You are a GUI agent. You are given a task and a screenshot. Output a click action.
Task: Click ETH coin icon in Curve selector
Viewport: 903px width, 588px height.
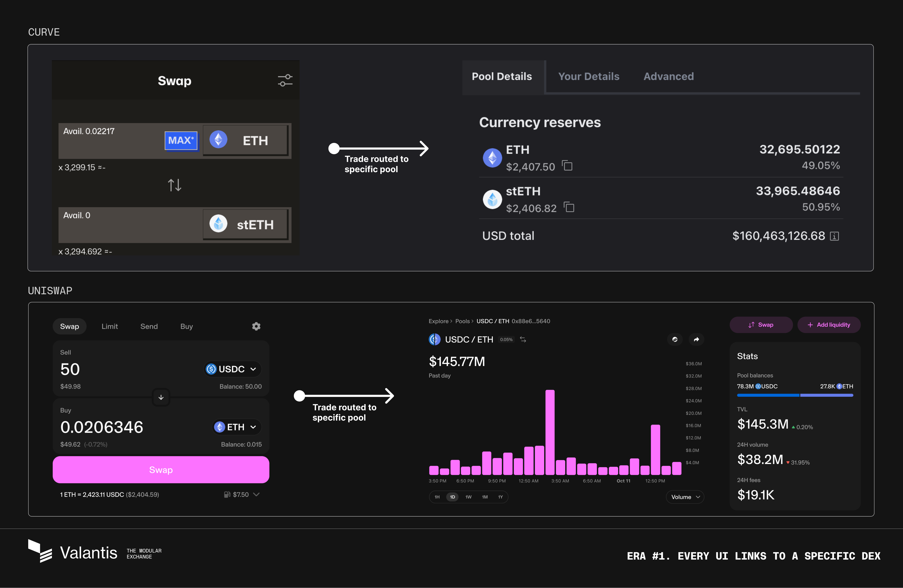click(x=218, y=140)
